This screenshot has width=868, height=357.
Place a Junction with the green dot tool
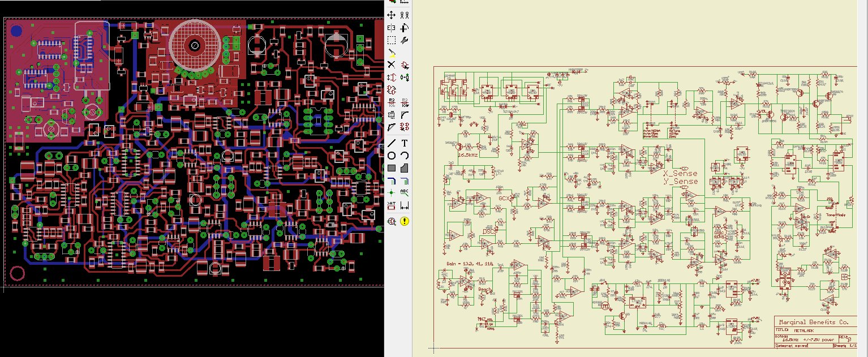pyautogui.click(x=392, y=192)
